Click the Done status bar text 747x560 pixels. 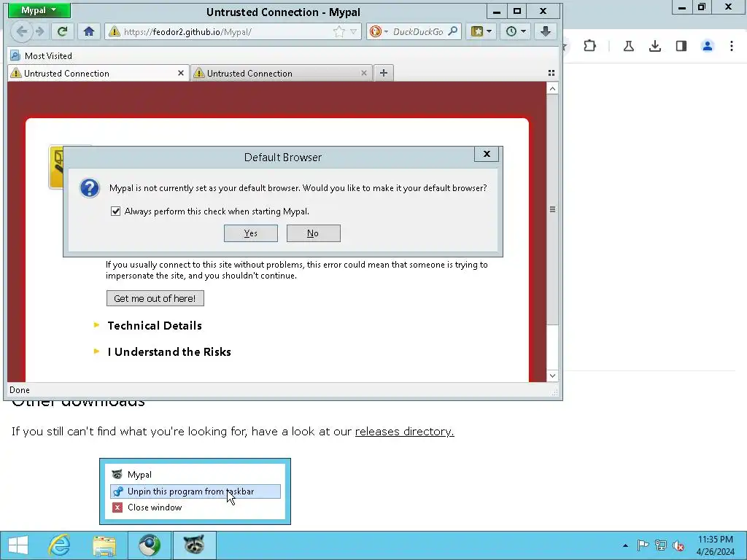pyautogui.click(x=20, y=390)
